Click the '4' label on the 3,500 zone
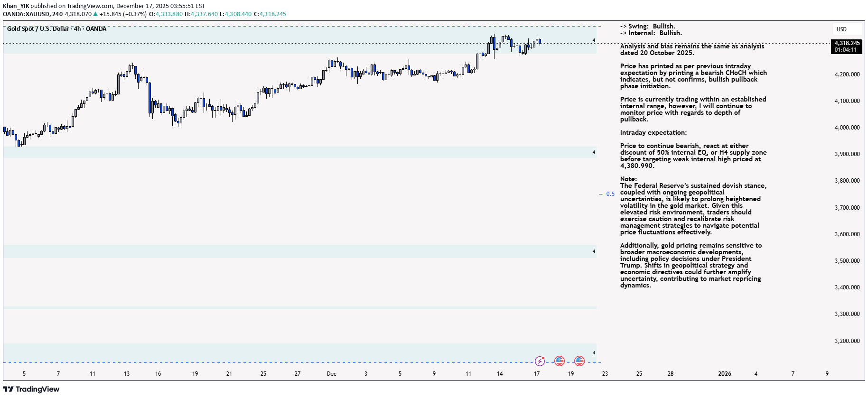The width and height of the screenshot is (868, 398). pos(594,251)
